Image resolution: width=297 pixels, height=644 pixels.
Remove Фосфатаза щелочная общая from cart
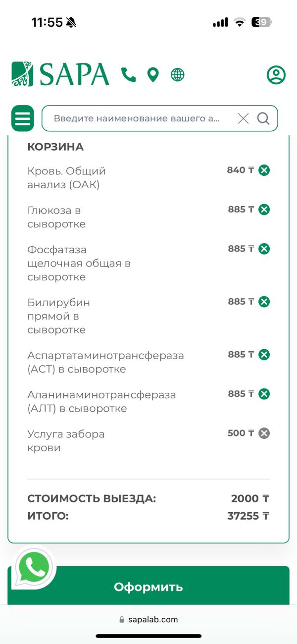coord(264,249)
